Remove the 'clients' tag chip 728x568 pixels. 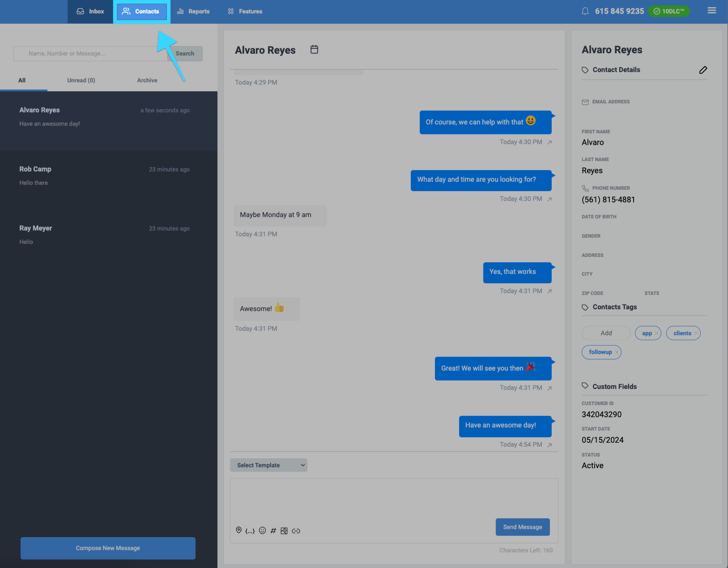pyautogui.click(x=696, y=333)
